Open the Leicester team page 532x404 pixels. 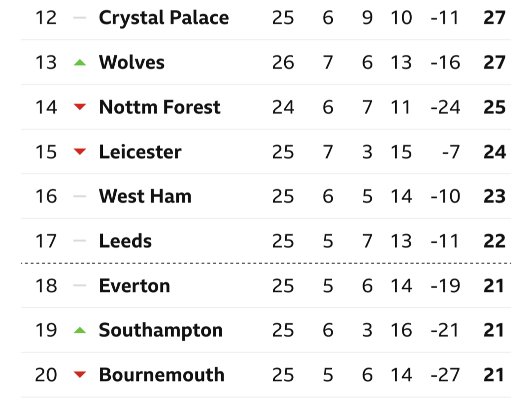click(x=140, y=152)
